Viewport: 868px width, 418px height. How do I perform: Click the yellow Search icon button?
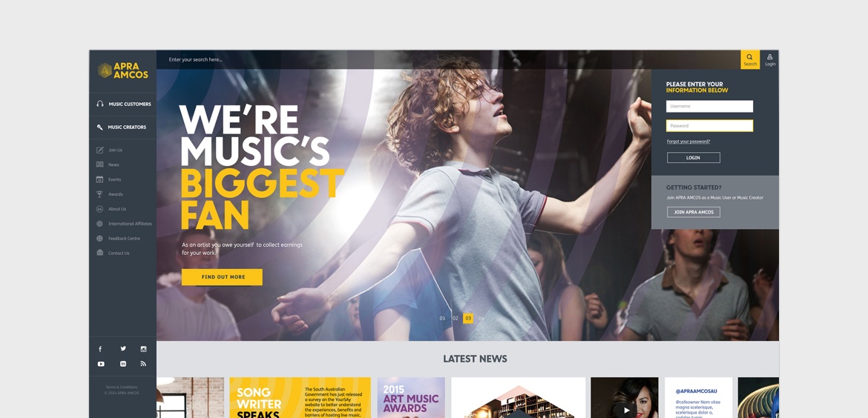click(x=750, y=60)
